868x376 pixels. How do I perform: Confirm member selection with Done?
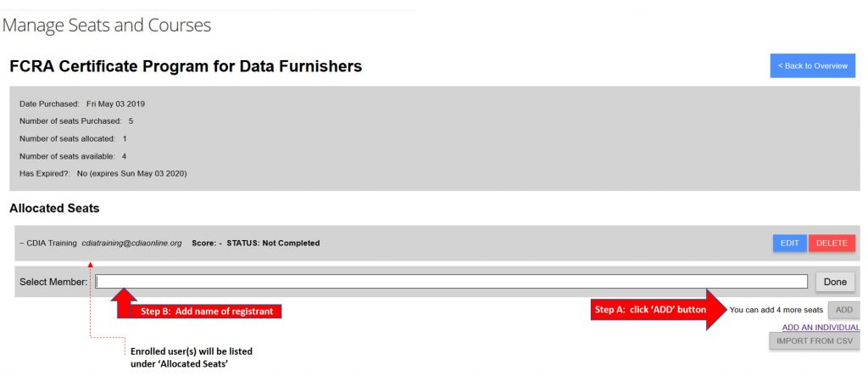pyautogui.click(x=835, y=282)
